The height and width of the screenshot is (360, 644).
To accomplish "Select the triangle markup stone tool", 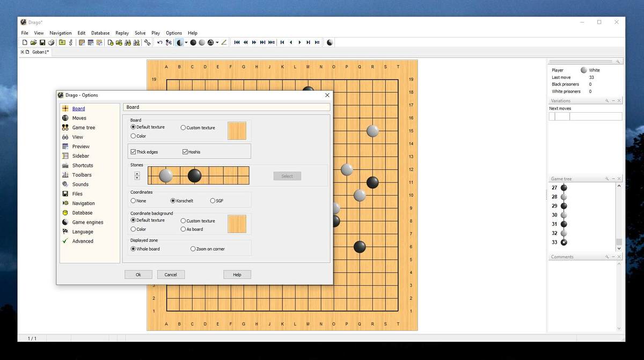I will tap(211, 42).
